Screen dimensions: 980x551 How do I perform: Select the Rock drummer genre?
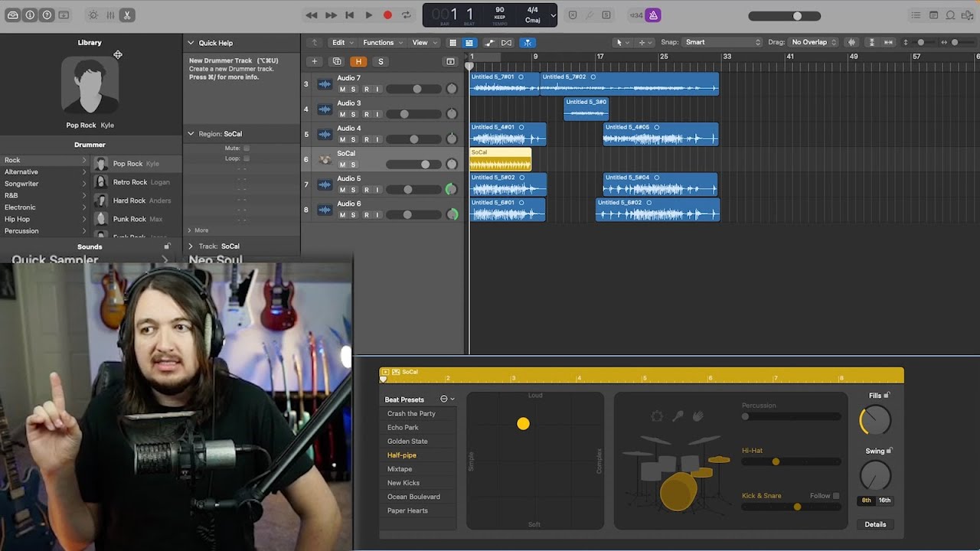pos(45,160)
